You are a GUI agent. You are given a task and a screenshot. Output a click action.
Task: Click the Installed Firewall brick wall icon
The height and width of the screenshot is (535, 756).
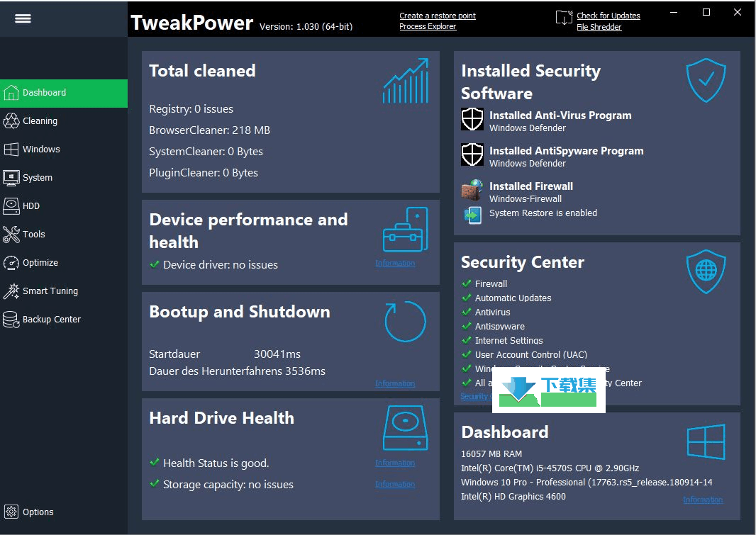tap(472, 190)
